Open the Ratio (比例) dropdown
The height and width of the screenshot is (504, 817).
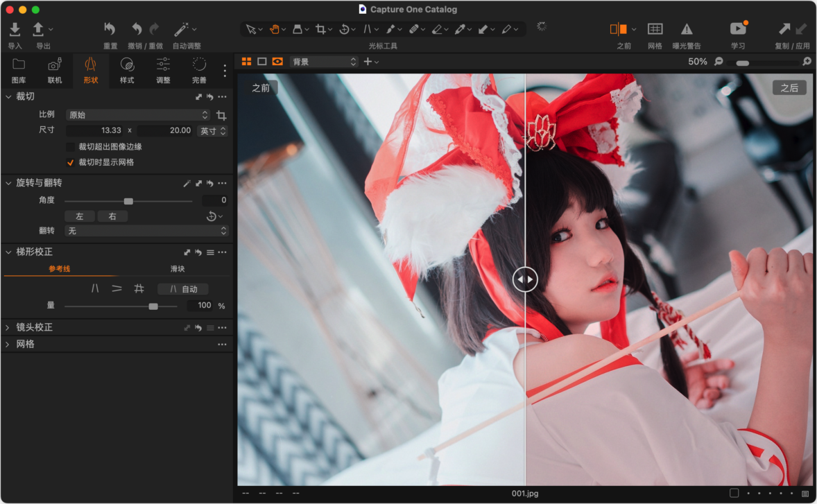point(138,115)
